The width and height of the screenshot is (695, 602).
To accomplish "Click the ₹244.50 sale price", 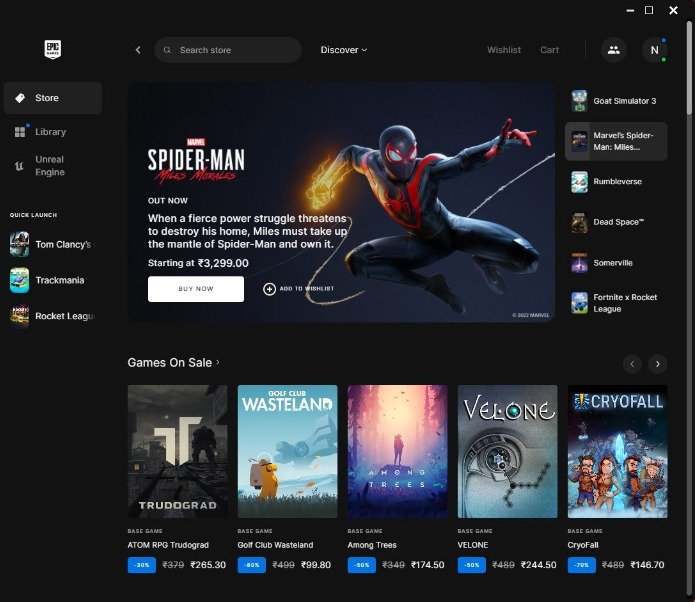I will point(538,565).
